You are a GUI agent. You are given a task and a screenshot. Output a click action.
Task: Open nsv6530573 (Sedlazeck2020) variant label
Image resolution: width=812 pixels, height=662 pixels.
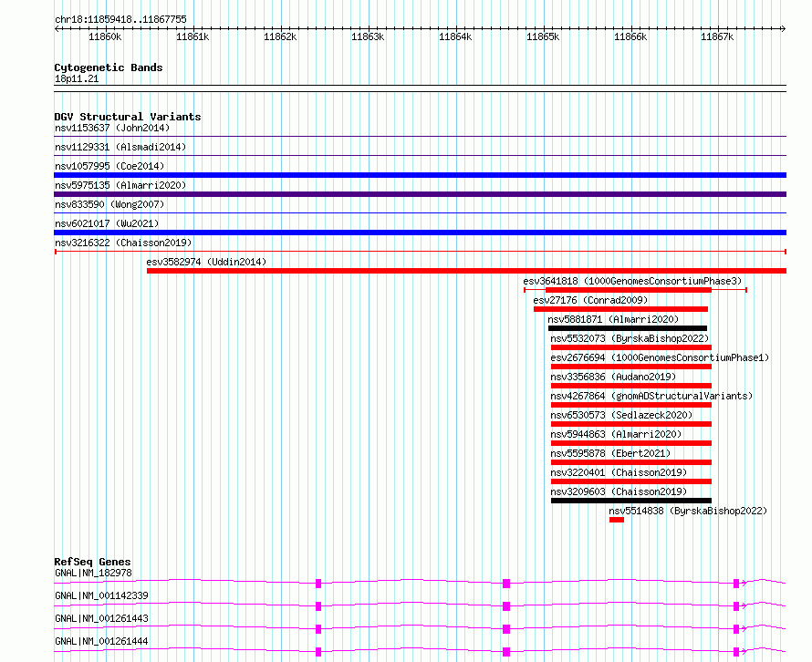pos(621,415)
